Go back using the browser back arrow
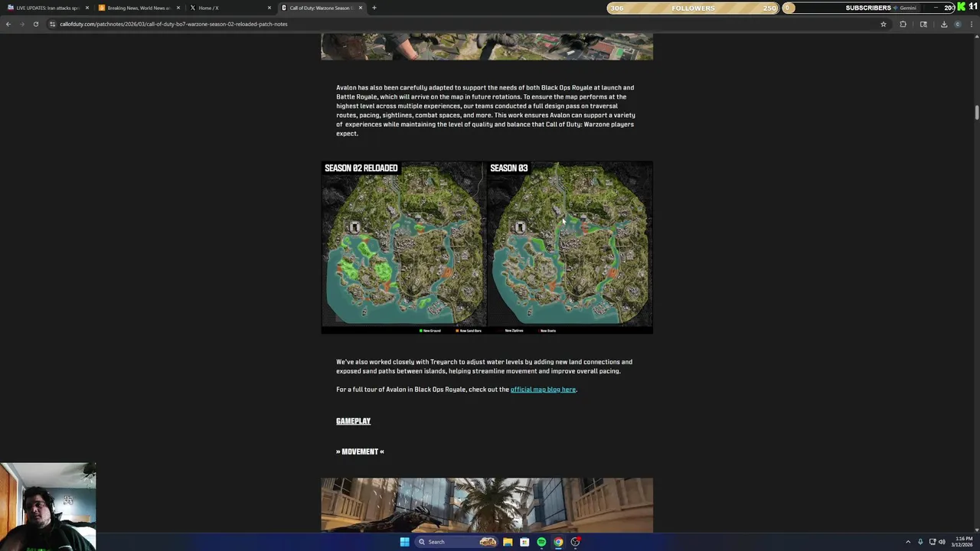980x551 pixels. 8,24
